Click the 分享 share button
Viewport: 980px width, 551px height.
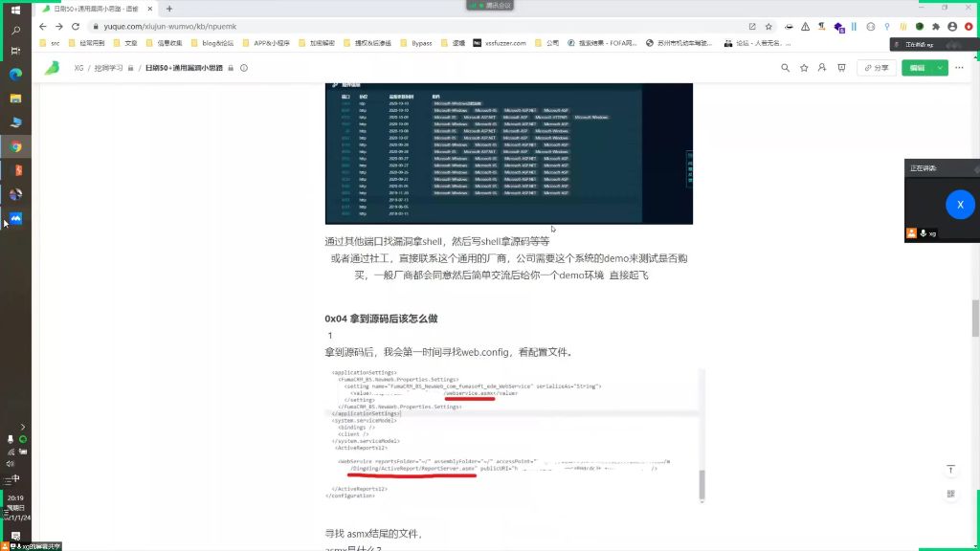click(x=877, y=68)
